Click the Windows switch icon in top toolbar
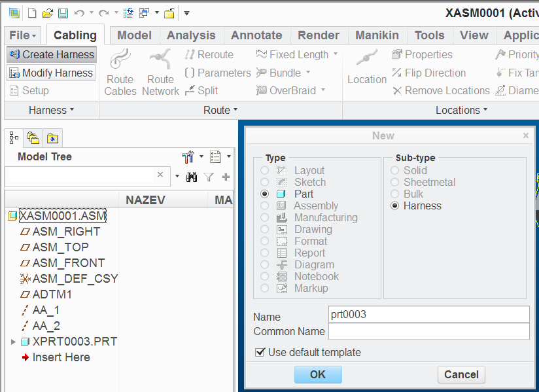Viewport: 539px width, 392px height. point(144,13)
